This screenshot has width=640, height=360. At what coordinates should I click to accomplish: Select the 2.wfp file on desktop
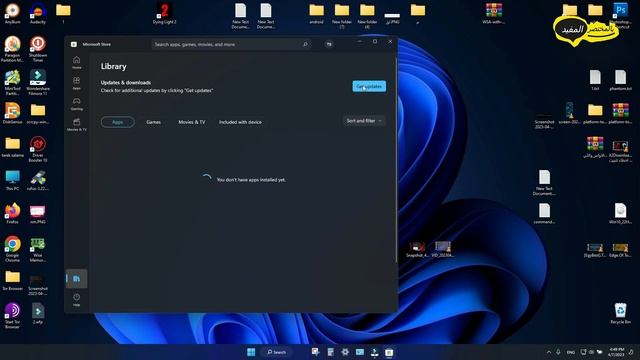(38, 313)
